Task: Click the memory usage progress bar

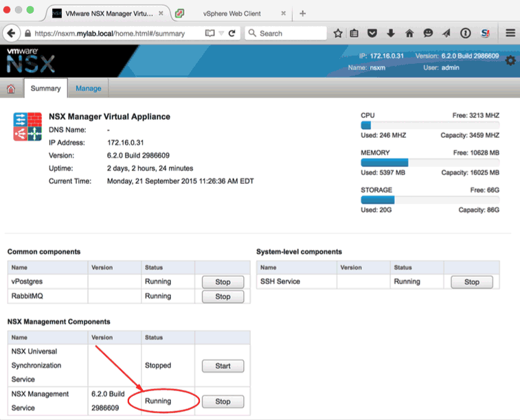Action: click(x=429, y=163)
